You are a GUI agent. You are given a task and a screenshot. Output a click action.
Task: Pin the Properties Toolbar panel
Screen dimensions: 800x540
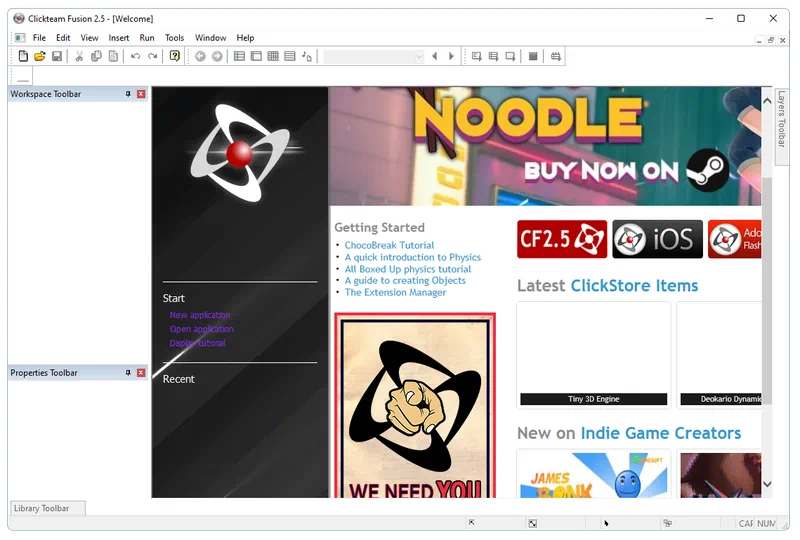coord(128,373)
